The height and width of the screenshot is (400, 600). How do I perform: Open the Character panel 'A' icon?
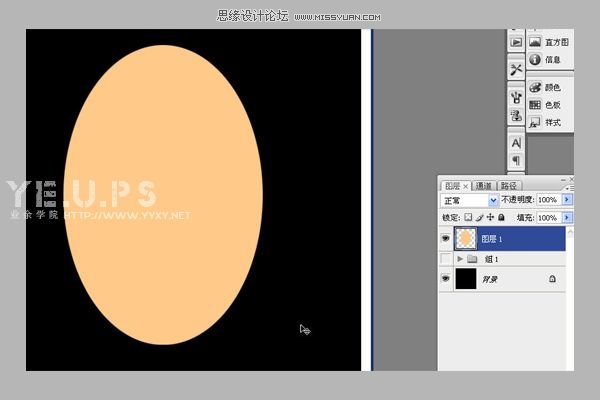coord(516,143)
